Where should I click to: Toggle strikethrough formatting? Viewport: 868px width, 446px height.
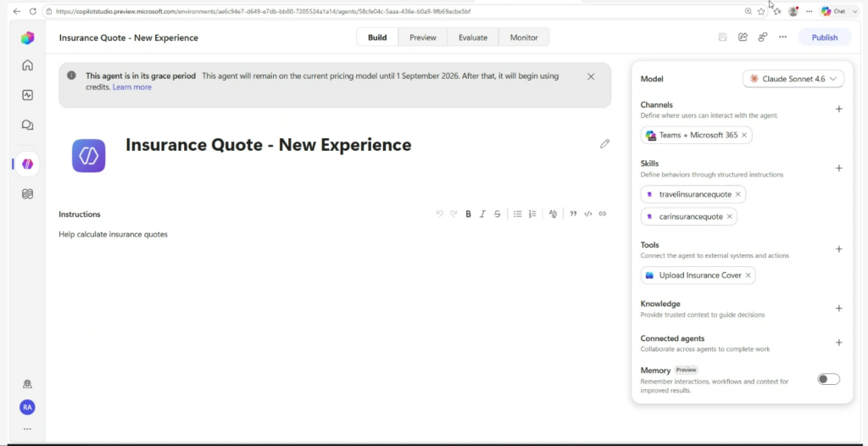coord(497,214)
